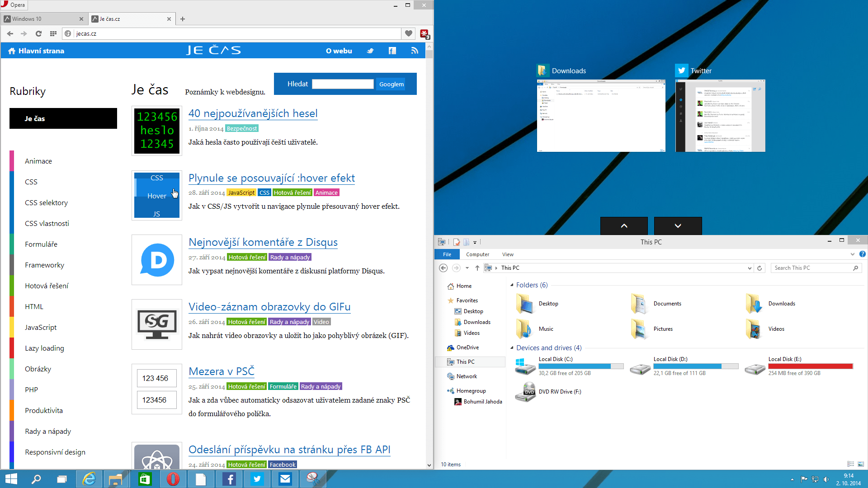This screenshot has height=488, width=868.
Task: Open Facebook icon in site header
Action: point(392,51)
